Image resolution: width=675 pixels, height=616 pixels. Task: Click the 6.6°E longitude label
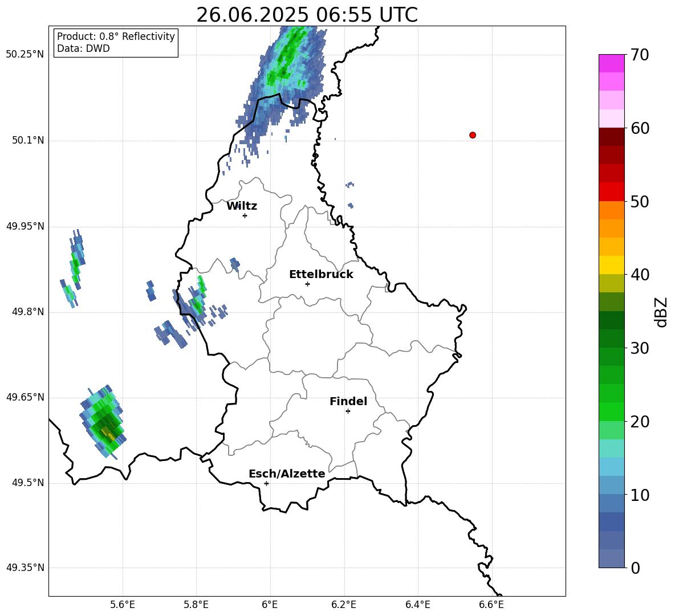point(491,605)
